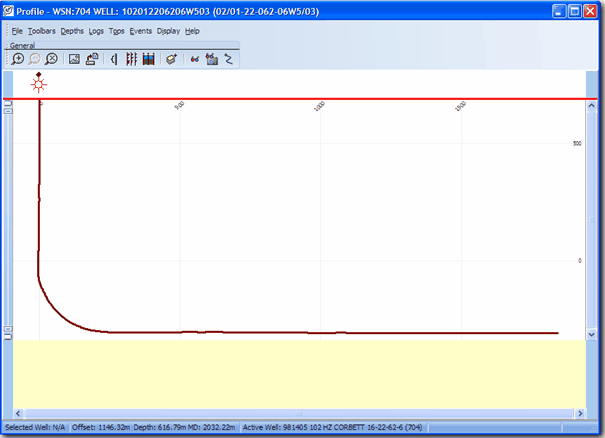Viewport: 605px width, 438px height.
Task: Click the picture image toolbar icon
Action: point(74,59)
